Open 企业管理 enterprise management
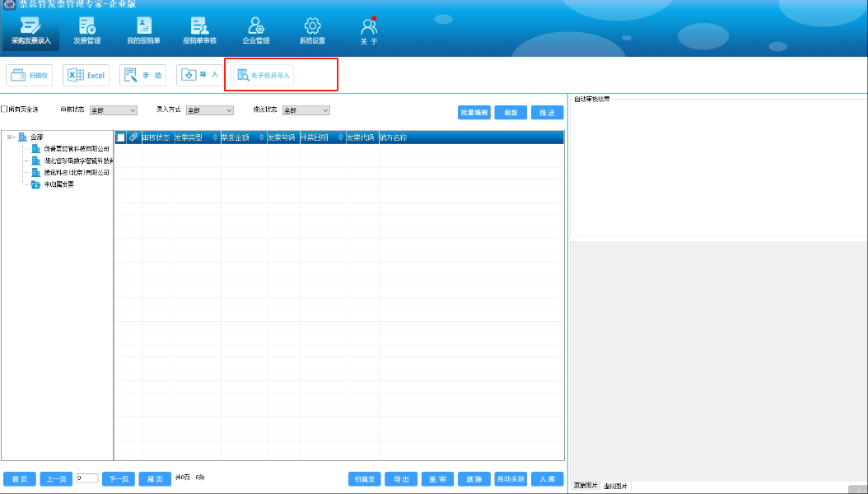The height and width of the screenshot is (494, 868). [x=256, y=30]
